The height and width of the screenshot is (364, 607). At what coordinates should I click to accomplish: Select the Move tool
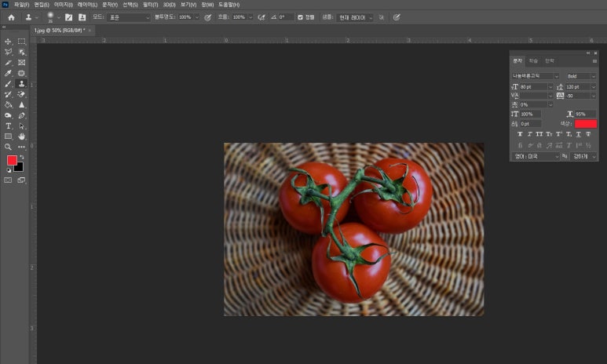(x=8, y=42)
